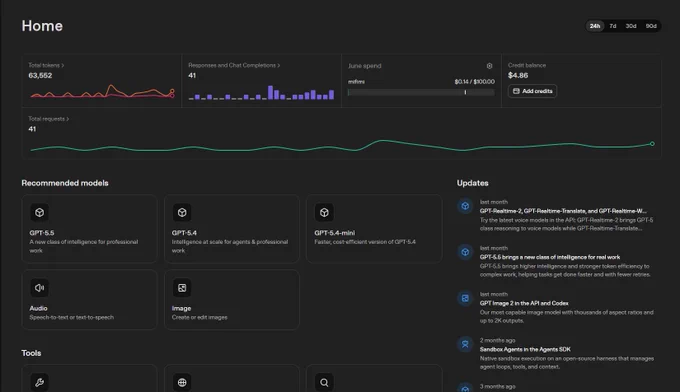Click the Audio speaker icon
This screenshot has width=680, height=392.
[x=39, y=288]
